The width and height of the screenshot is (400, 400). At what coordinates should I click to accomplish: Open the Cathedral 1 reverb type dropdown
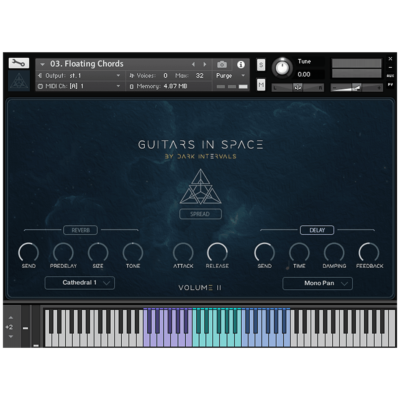point(80,283)
